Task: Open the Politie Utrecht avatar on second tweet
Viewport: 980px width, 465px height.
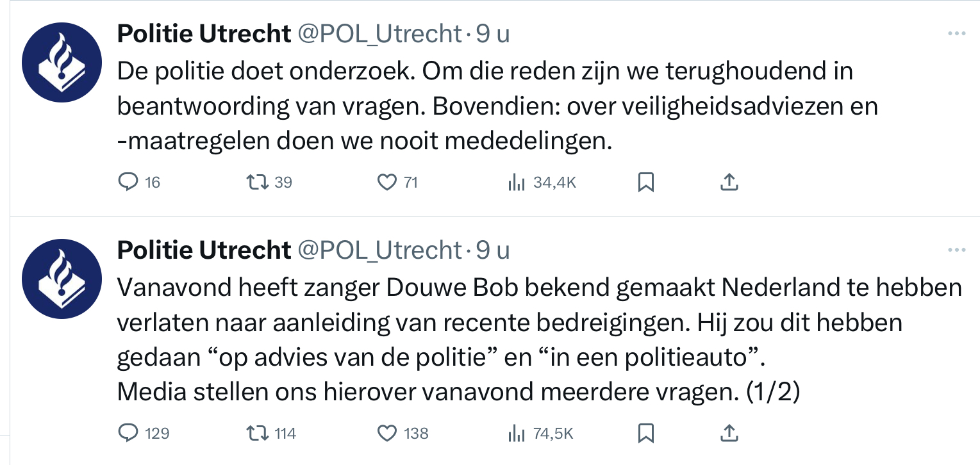Action: coord(62,279)
